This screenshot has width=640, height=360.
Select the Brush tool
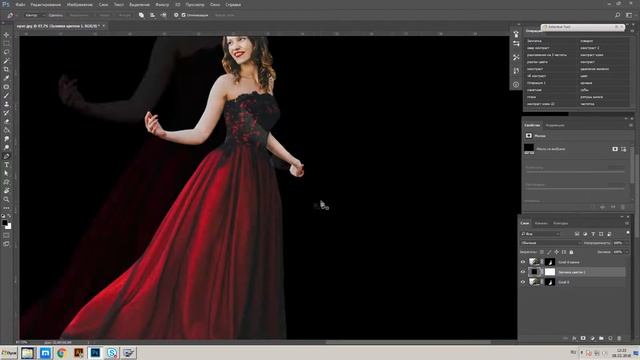pyautogui.click(x=6, y=96)
